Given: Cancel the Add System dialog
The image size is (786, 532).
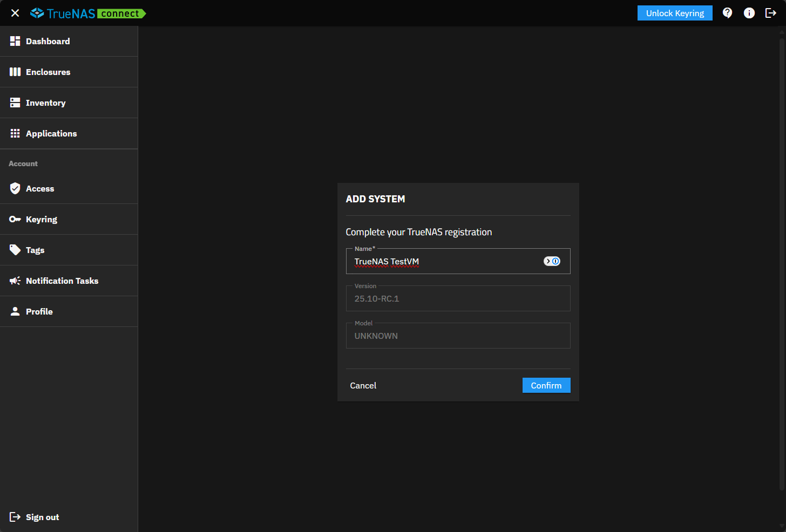Looking at the screenshot, I should [x=363, y=385].
